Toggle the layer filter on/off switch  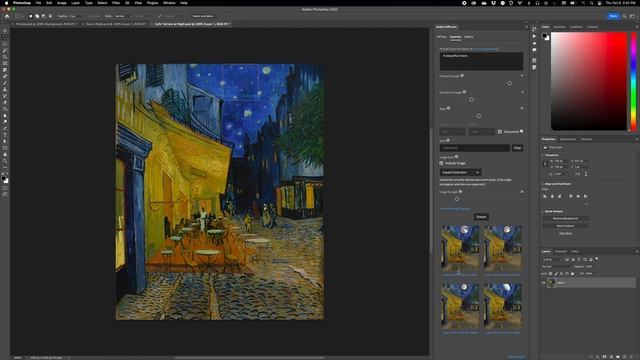(597, 259)
